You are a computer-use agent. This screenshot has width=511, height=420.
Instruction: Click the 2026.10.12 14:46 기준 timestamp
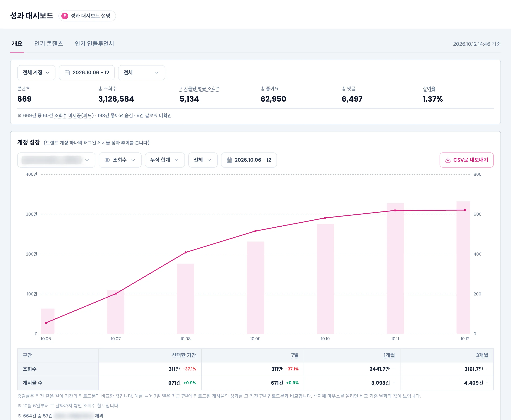point(477,44)
